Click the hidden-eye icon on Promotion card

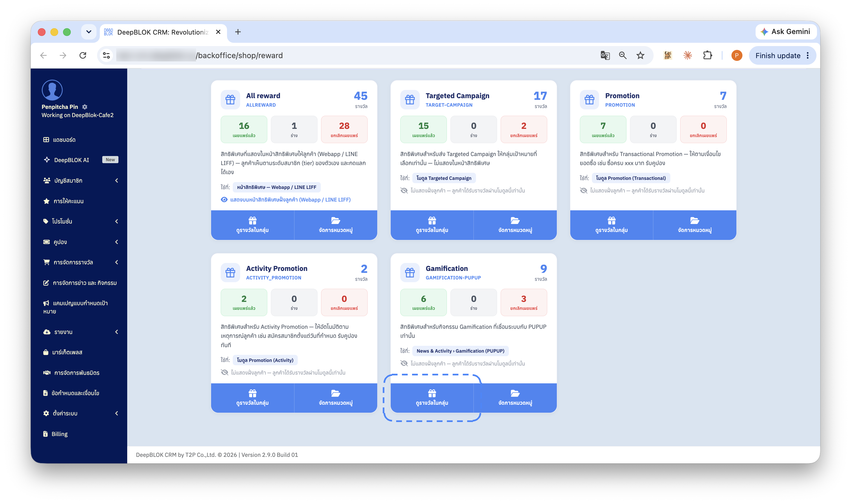click(583, 191)
